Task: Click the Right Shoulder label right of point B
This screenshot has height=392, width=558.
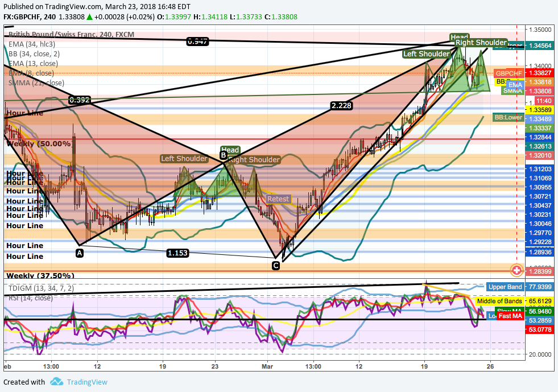Action: [x=254, y=160]
